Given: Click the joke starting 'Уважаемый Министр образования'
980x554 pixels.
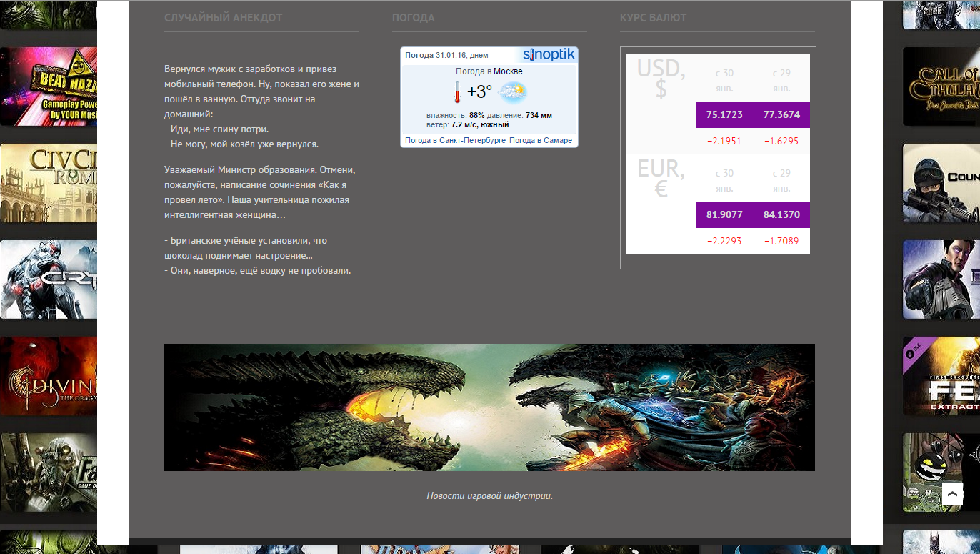Looking at the screenshot, I should [260, 192].
